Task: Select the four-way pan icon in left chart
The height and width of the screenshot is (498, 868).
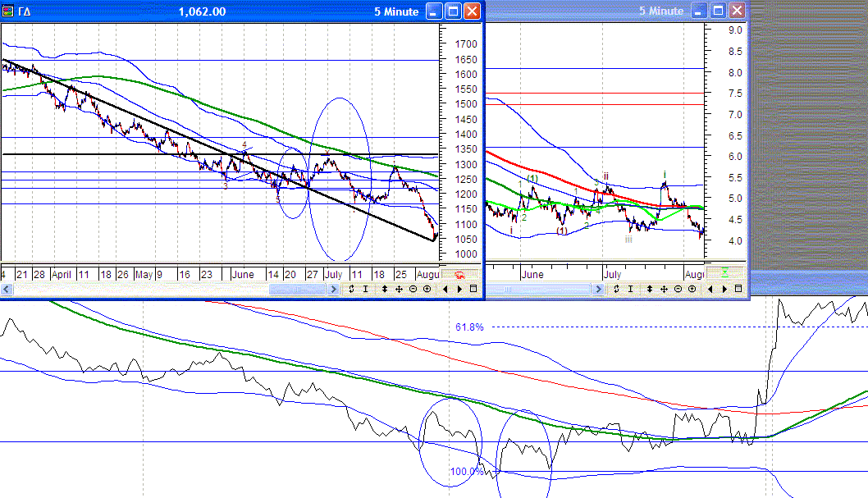Action: (399, 289)
